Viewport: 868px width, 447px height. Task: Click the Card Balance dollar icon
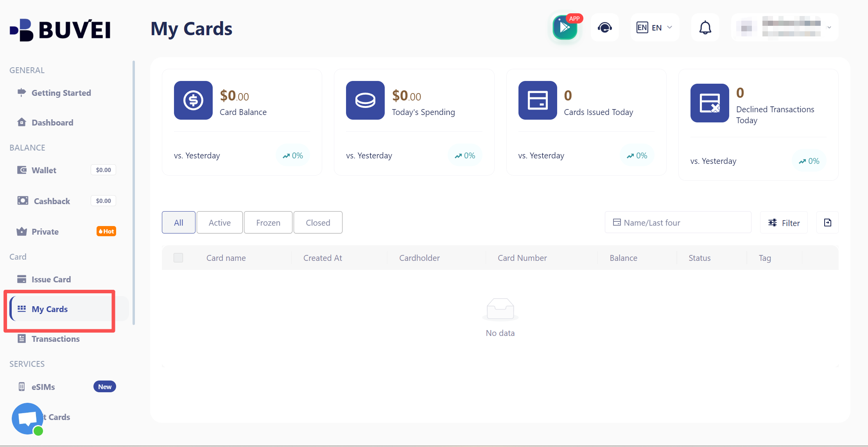tap(193, 100)
